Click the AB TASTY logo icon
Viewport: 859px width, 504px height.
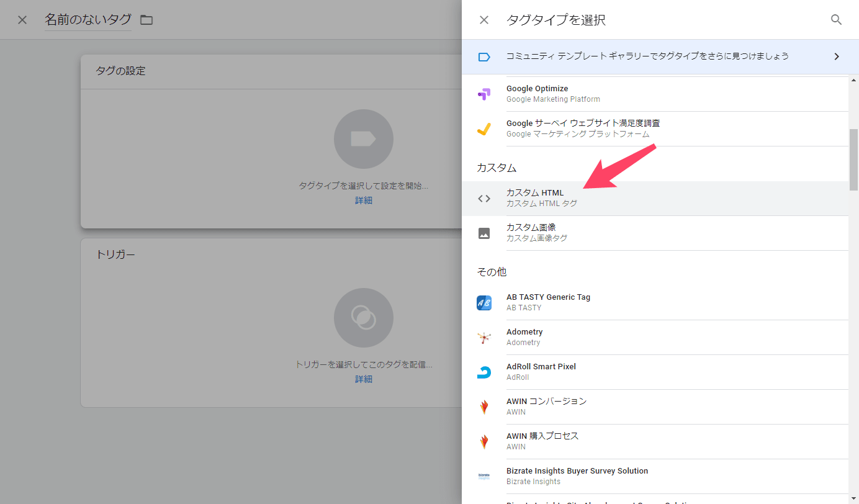484,303
